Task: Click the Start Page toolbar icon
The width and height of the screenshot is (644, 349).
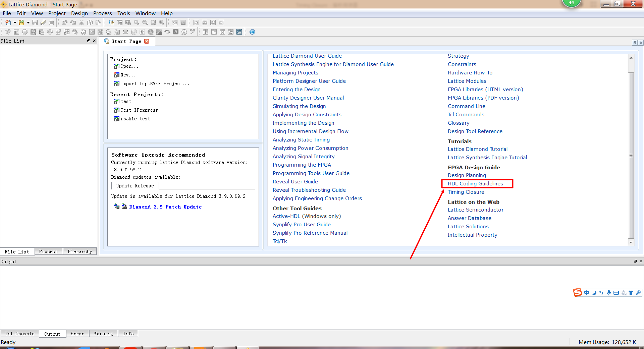Action: click(111, 22)
